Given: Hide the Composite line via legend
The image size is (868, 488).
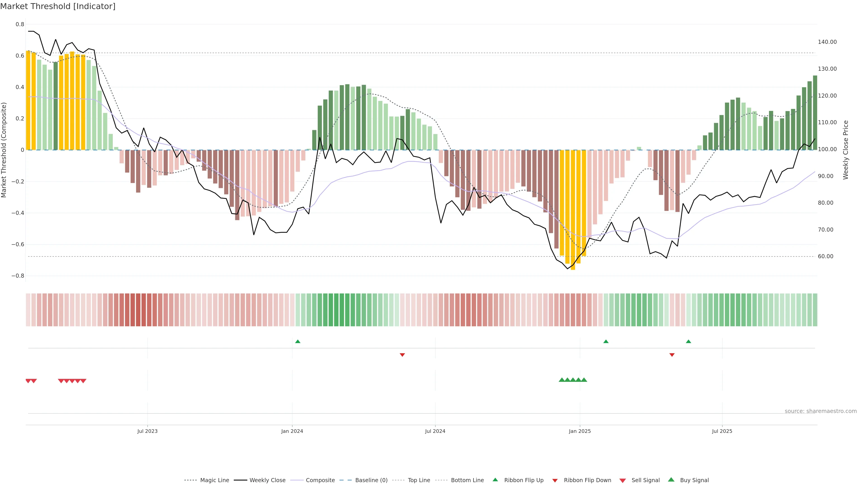Looking at the screenshot, I should [320, 480].
